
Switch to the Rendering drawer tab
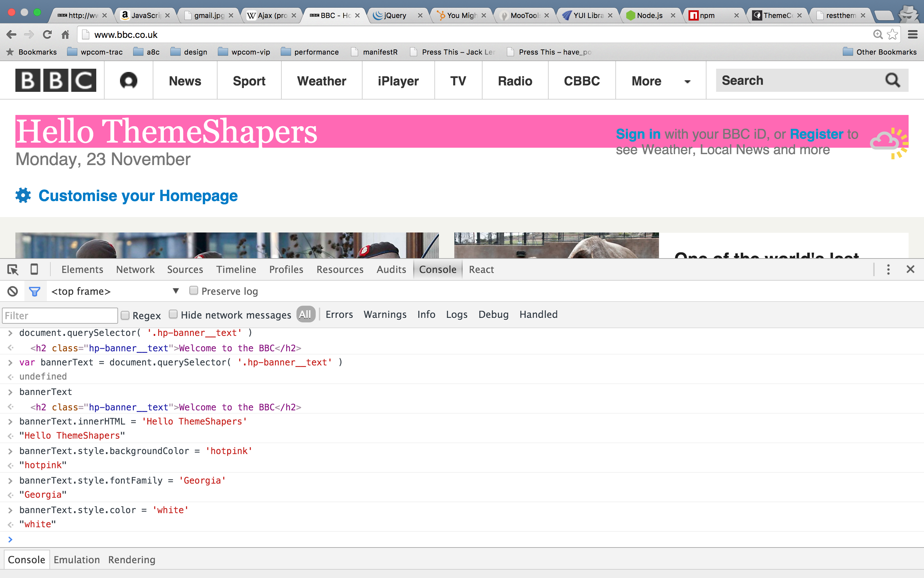(x=132, y=560)
